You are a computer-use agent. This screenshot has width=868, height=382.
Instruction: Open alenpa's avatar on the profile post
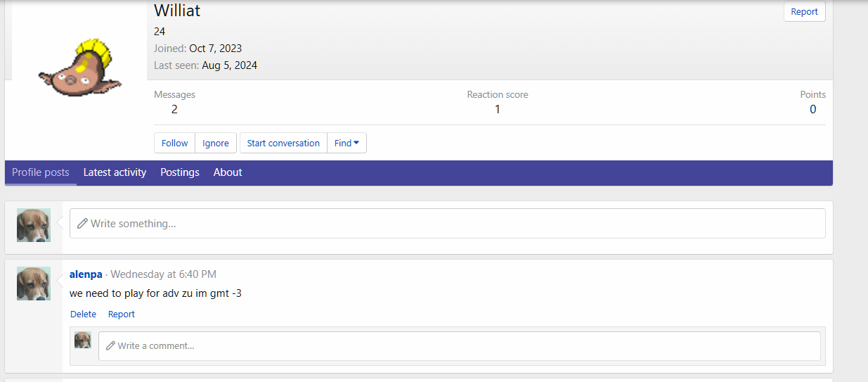point(34,284)
